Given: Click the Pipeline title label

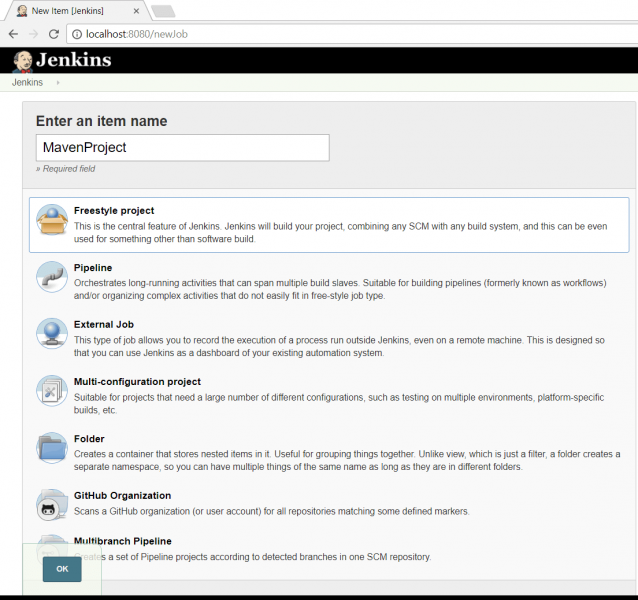Looking at the screenshot, I should (x=93, y=268).
